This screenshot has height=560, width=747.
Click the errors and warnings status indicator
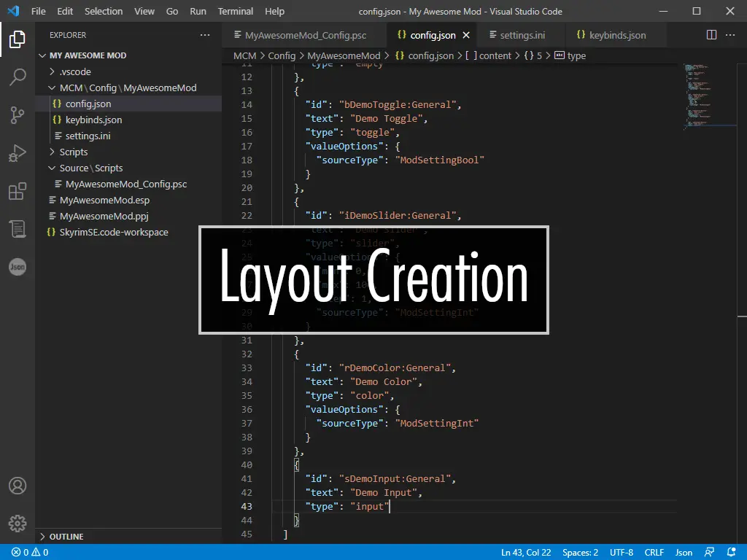click(29, 553)
